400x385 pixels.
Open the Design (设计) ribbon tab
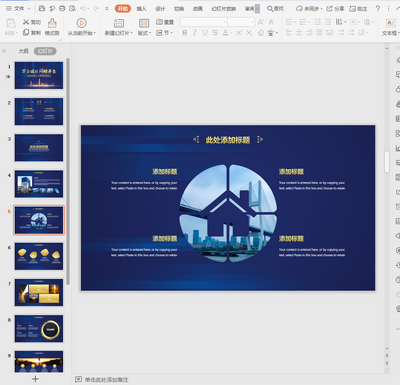tap(160, 9)
